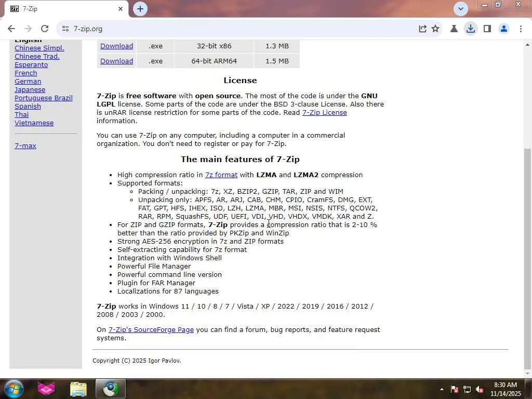Open the 7z format link
532x399 pixels.
(221, 175)
